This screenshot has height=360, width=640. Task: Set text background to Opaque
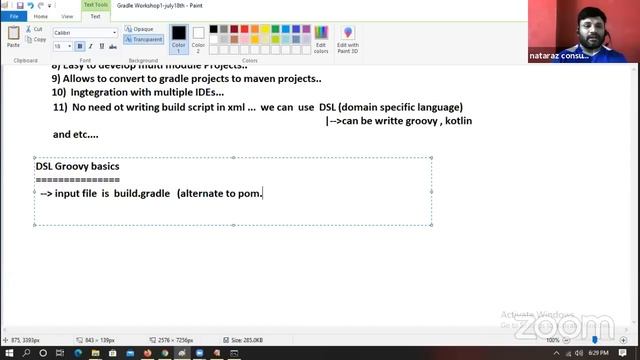pyautogui.click(x=139, y=29)
